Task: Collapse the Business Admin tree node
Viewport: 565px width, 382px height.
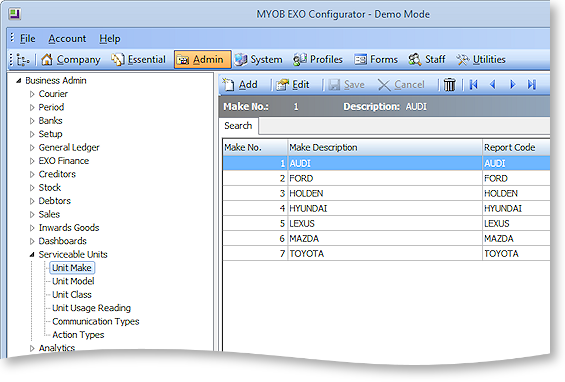Action: (x=19, y=81)
